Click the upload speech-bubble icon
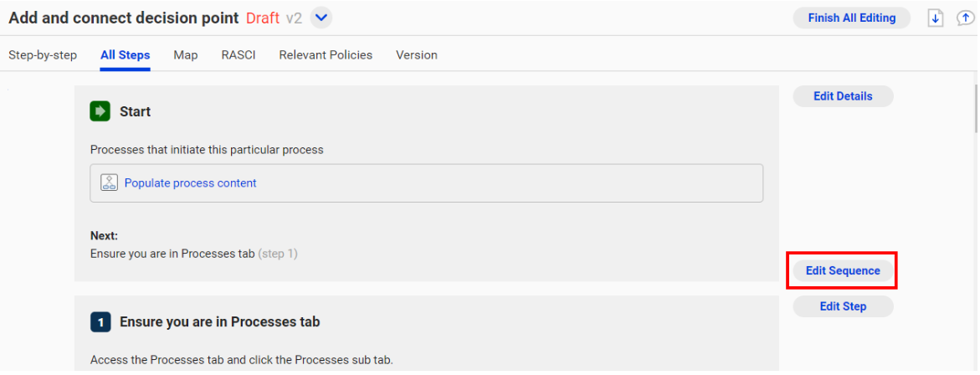 coord(965,18)
